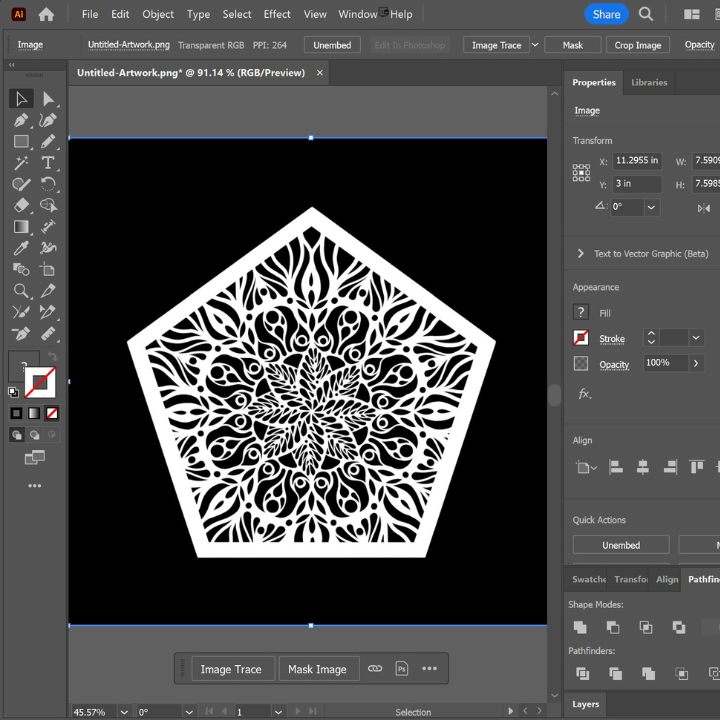Select the Pen tool in toolbar
Screen dimensions: 720x720
pos(21,120)
